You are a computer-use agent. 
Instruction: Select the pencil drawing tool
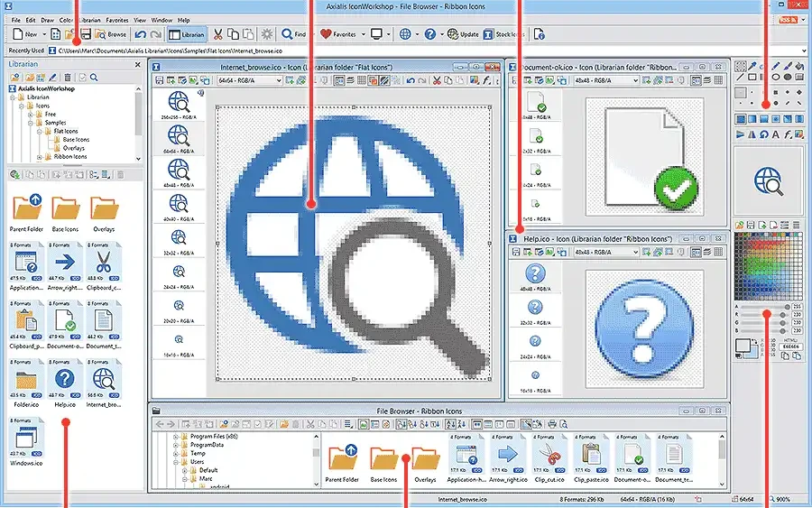coord(776,66)
